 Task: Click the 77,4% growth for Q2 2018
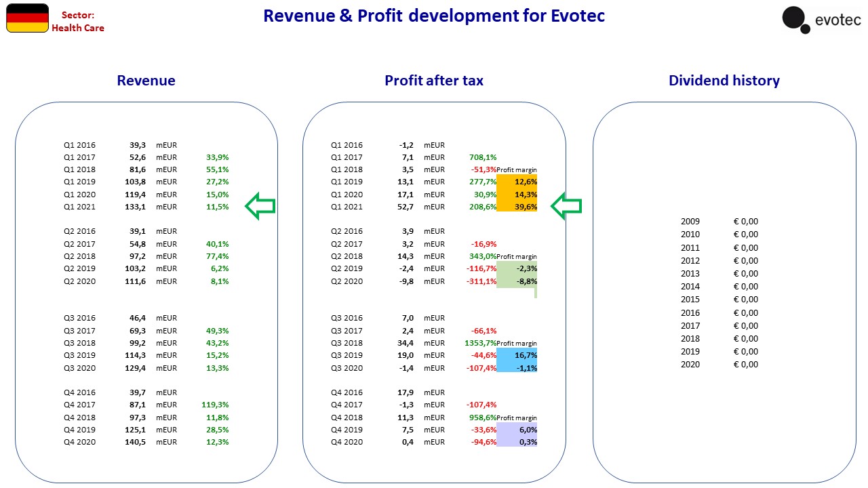[217, 256]
